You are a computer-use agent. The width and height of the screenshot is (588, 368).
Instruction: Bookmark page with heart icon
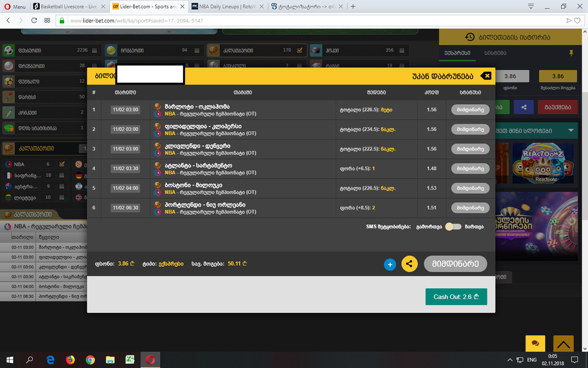(x=578, y=21)
